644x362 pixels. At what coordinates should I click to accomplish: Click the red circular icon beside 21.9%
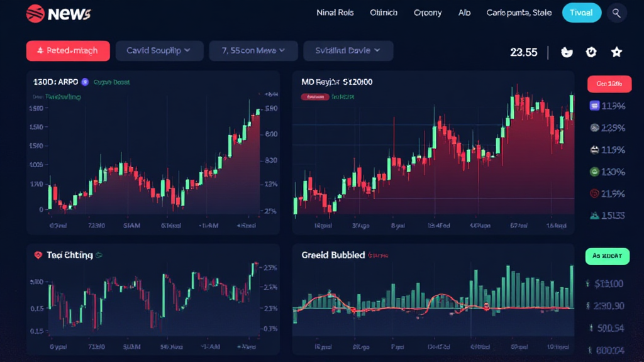pyautogui.click(x=594, y=194)
